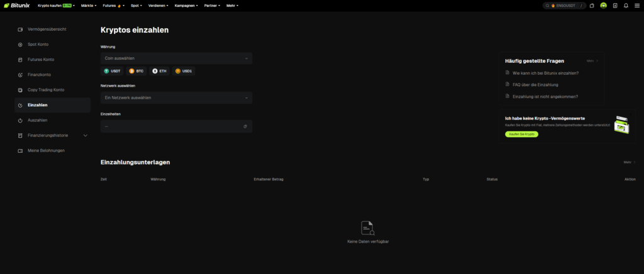Pick the ETH coin shortcut
The image size is (644, 274).
point(160,71)
